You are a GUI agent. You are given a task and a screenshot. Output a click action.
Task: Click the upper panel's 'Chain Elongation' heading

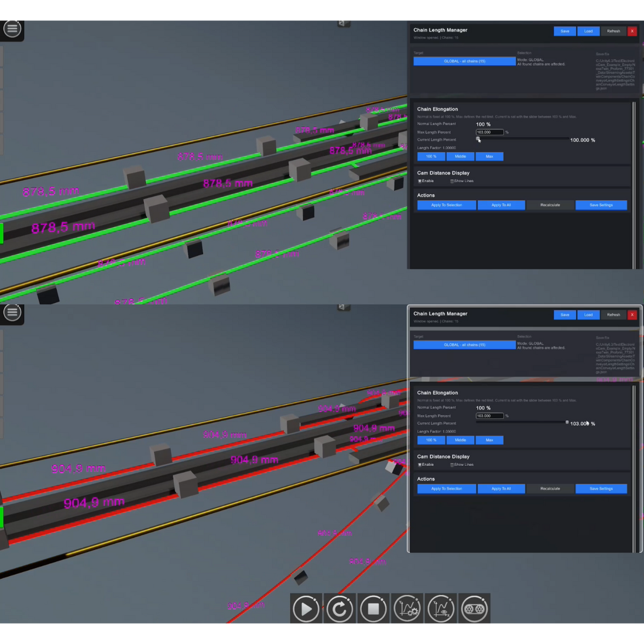[437, 109]
